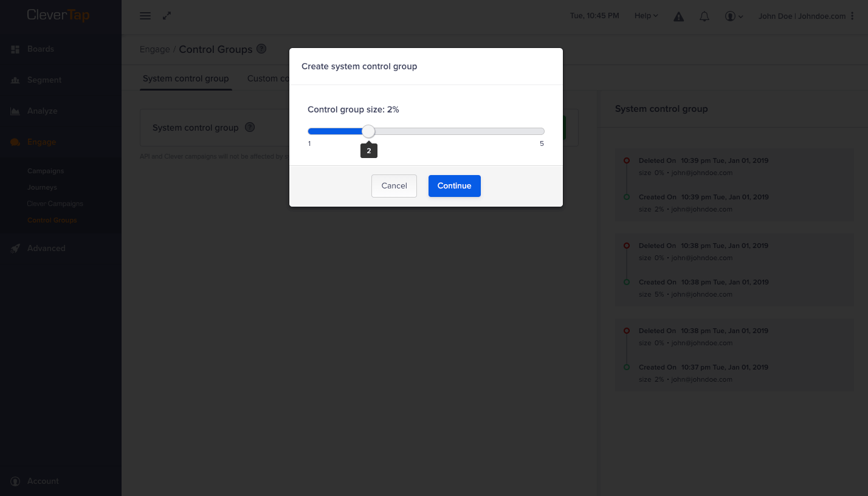Switch to the Custom control group tab

tap(268, 78)
